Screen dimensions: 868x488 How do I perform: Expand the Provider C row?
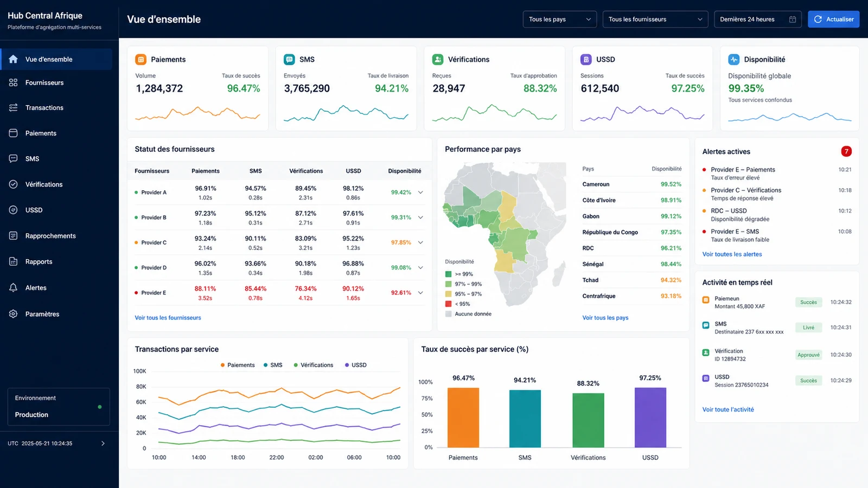click(x=420, y=242)
